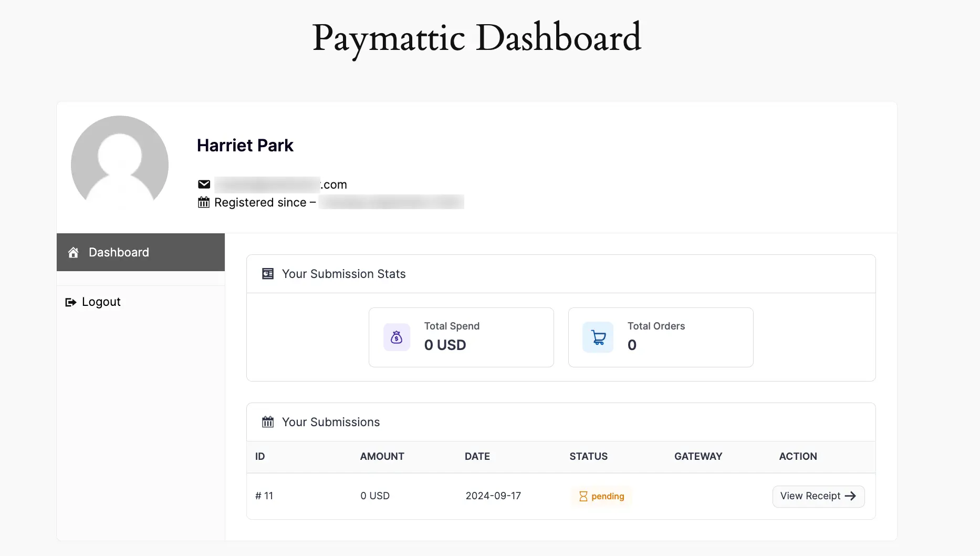Click the View Receipt button
This screenshot has width=980, height=556.
click(818, 496)
